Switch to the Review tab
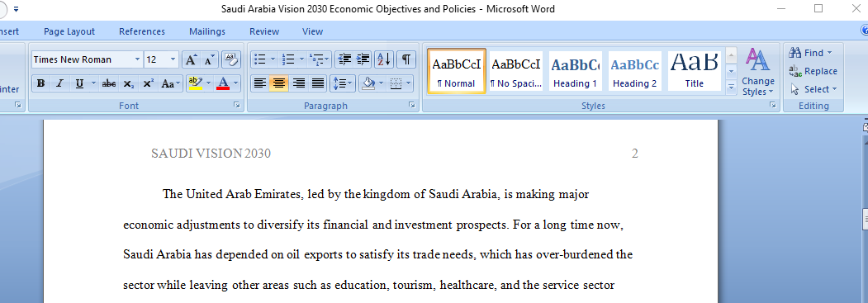This screenshot has height=303, width=868. point(264,31)
